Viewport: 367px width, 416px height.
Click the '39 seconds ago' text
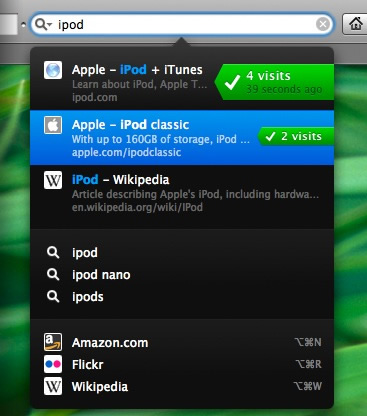click(x=284, y=89)
